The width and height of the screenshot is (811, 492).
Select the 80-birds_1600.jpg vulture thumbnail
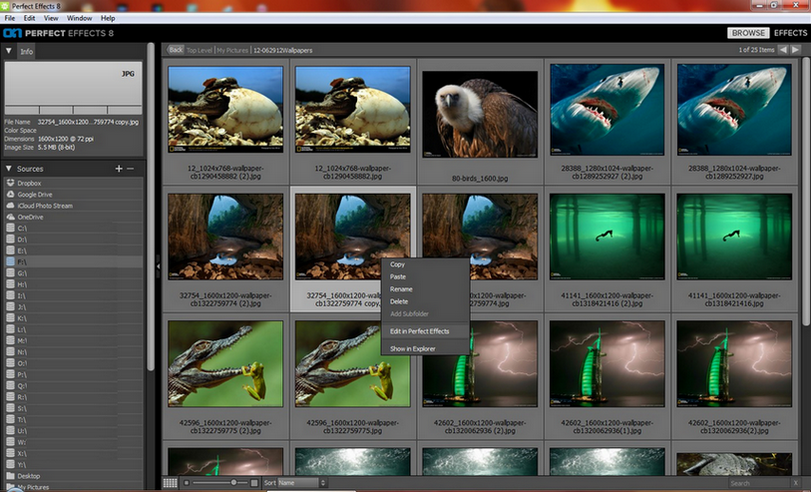click(x=480, y=114)
